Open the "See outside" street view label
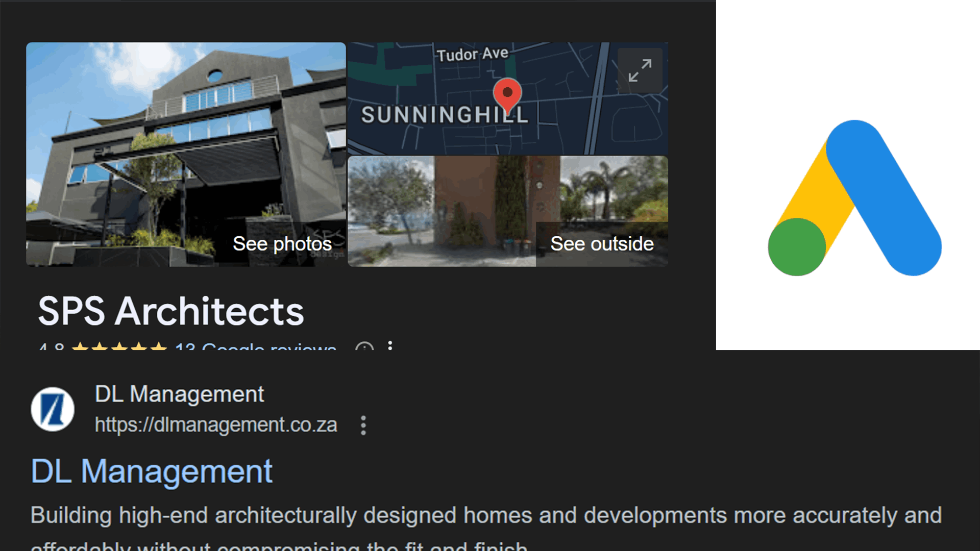This screenshot has height=551, width=980. coord(602,244)
